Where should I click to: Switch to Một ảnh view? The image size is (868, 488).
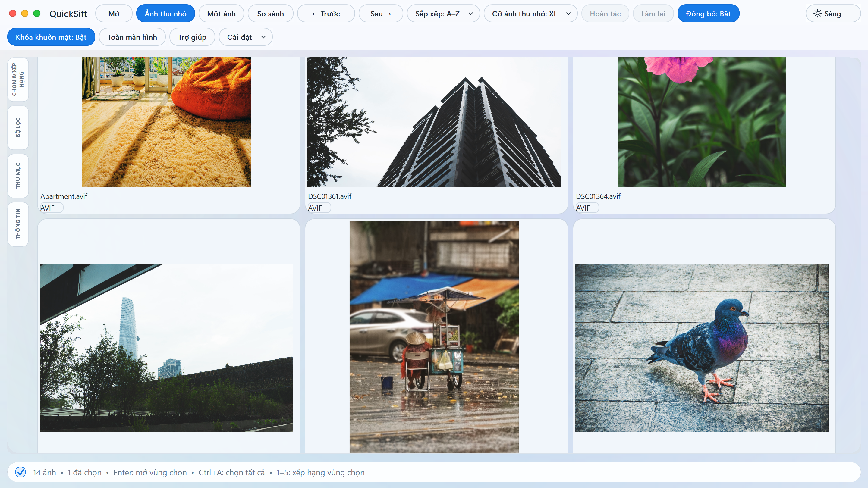tap(222, 14)
